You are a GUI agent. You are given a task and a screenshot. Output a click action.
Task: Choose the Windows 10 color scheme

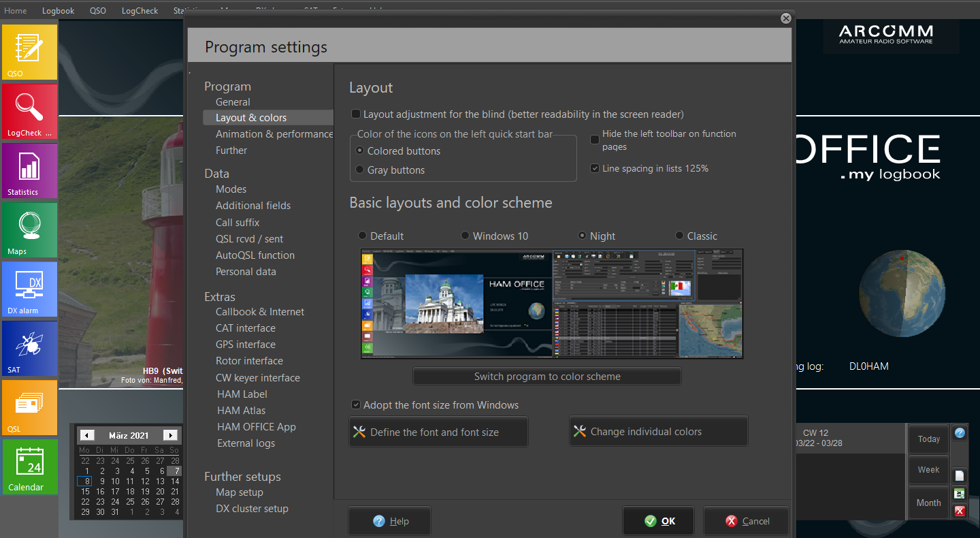[465, 236]
